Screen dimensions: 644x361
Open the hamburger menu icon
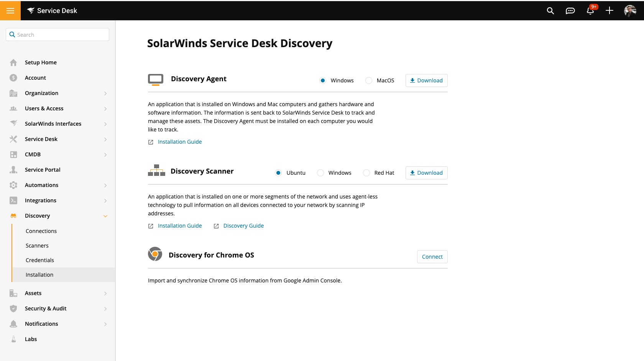10,11
